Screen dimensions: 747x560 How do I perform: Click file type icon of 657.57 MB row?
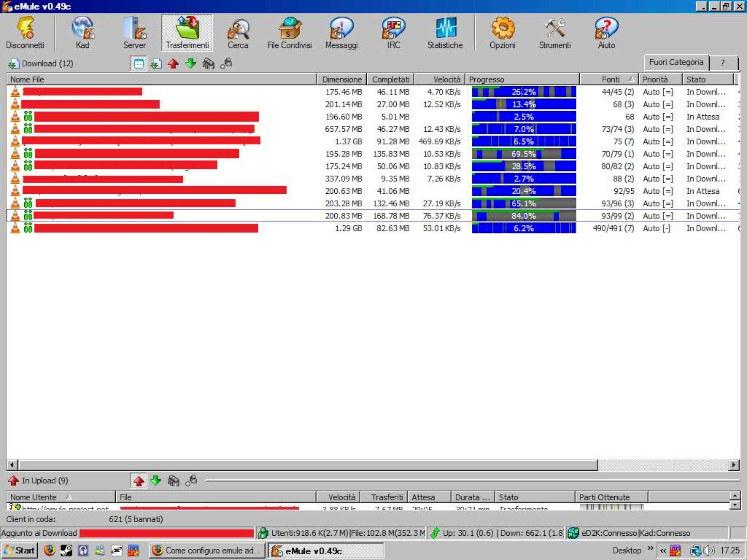[x=15, y=129]
